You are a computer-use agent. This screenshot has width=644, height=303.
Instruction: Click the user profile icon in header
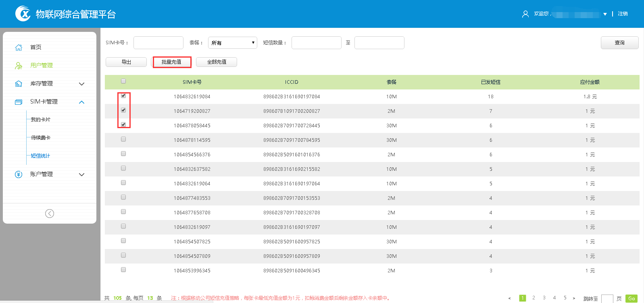(525, 14)
